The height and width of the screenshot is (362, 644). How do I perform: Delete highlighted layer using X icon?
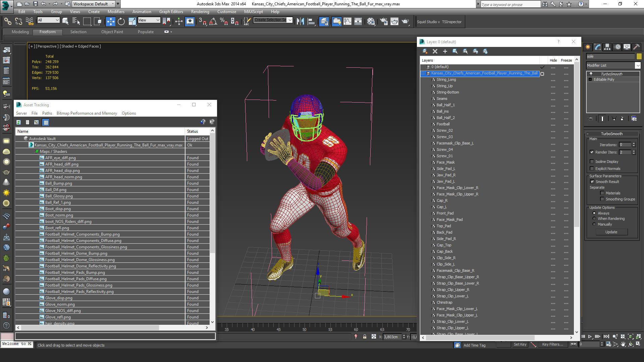pyautogui.click(x=435, y=51)
